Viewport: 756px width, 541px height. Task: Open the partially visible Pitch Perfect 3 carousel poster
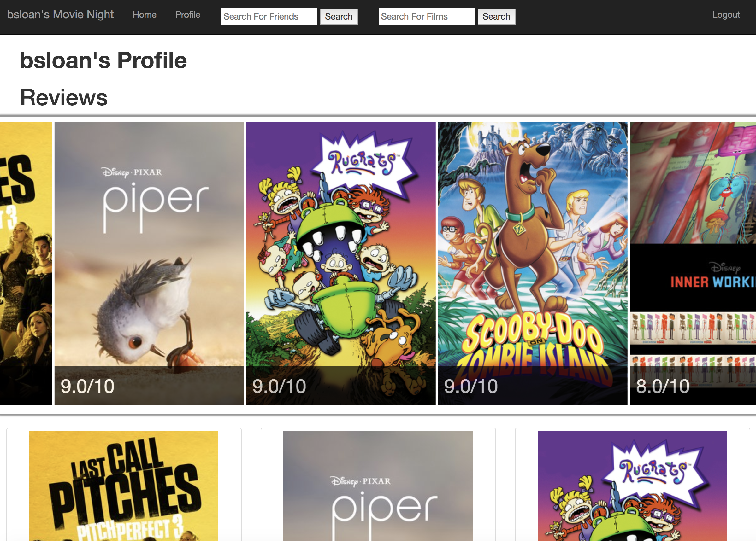26,263
